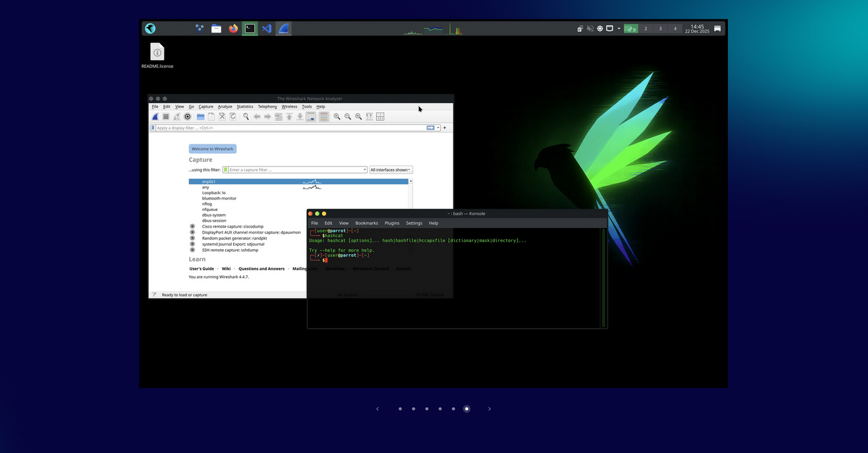
Task: Zoom in the Wireshark main window text
Action: [337, 117]
